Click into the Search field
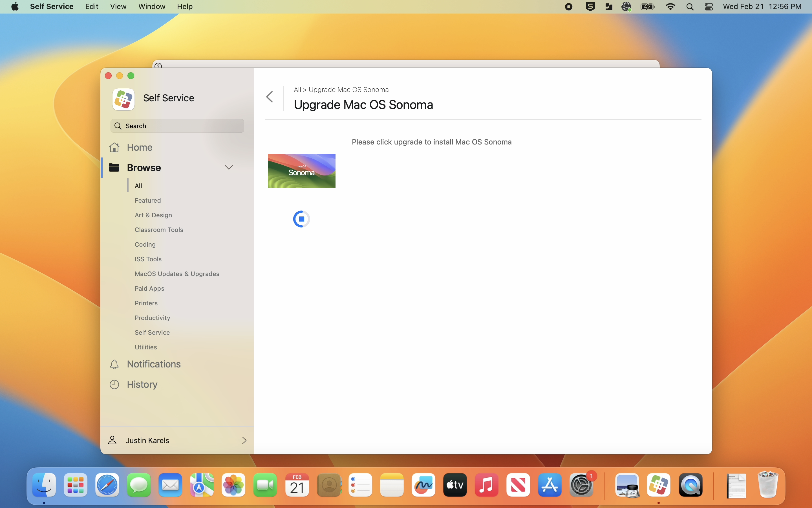This screenshot has height=508, width=812. [x=177, y=126]
